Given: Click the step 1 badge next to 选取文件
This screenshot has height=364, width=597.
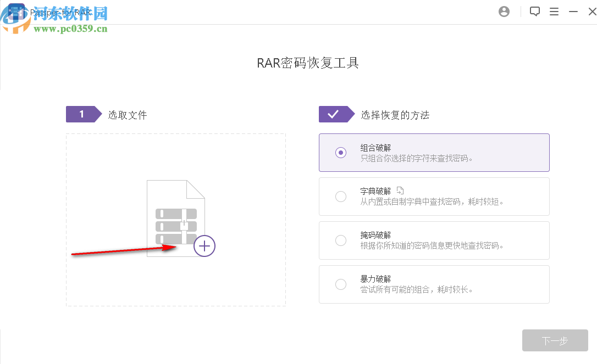Looking at the screenshot, I should [82, 114].
